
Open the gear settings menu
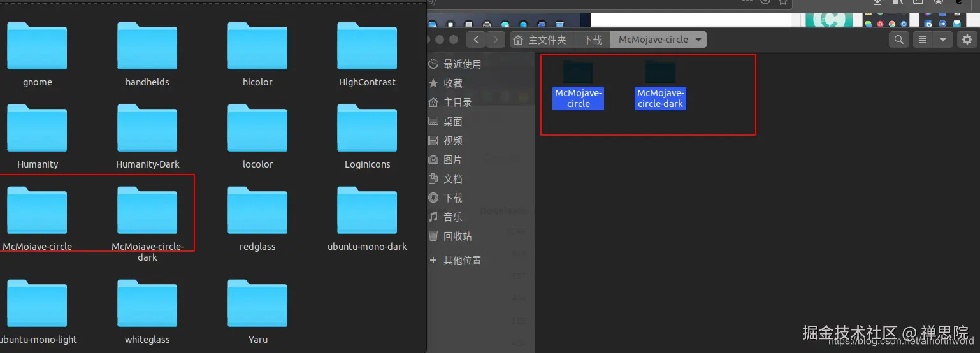(x=967, y=40)
